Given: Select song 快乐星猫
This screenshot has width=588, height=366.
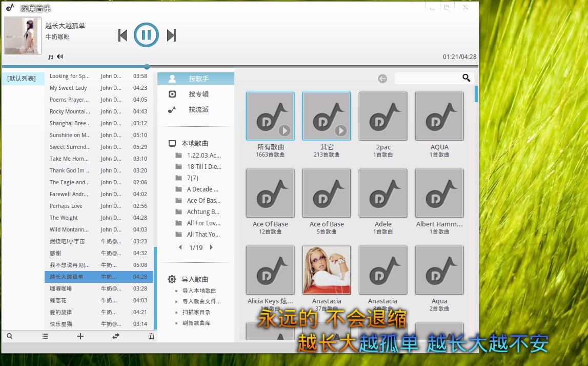Looking at the screenshot, I should click(98, 324).
